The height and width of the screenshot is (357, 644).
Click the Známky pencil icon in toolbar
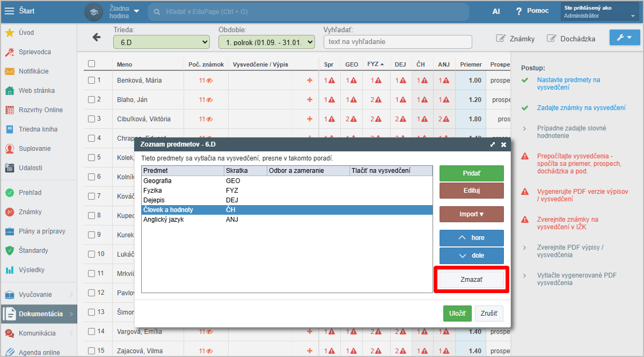[501, 39]
